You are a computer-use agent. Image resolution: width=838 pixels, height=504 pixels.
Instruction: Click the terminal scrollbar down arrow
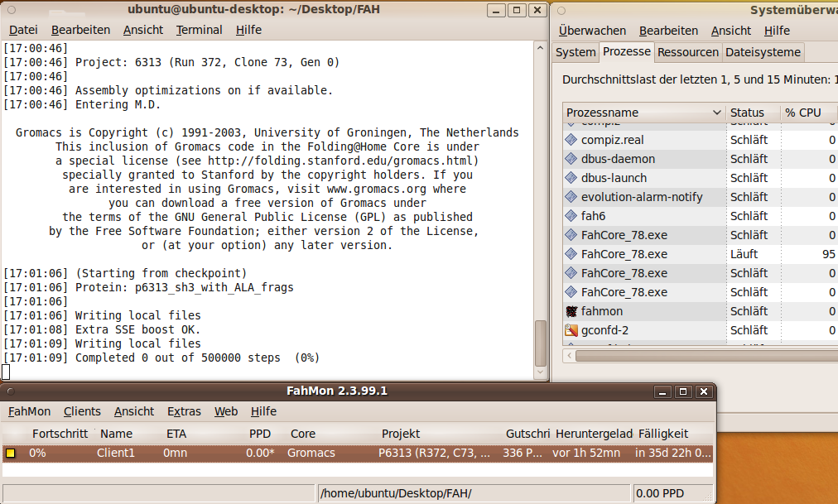click(x=541, y=372)
